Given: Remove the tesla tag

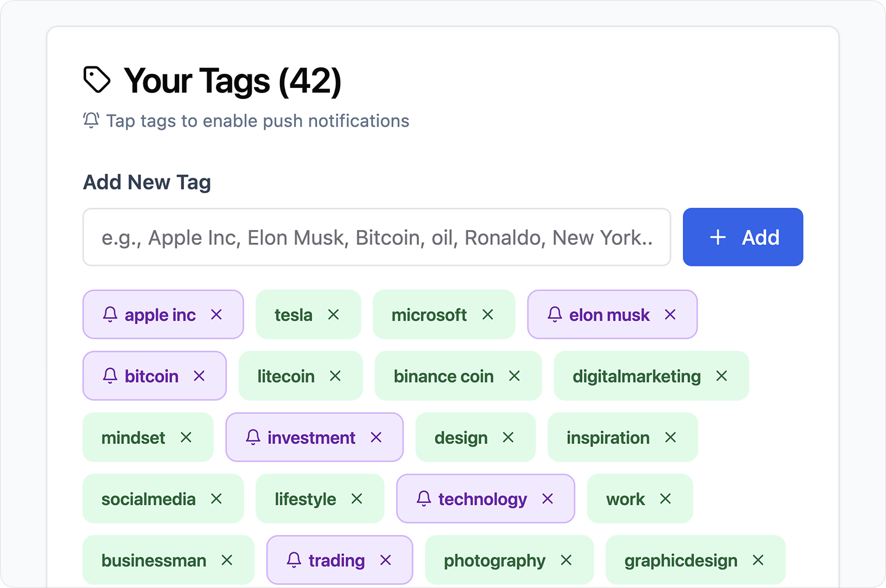Looking at the screenshot, I should 333,315.
